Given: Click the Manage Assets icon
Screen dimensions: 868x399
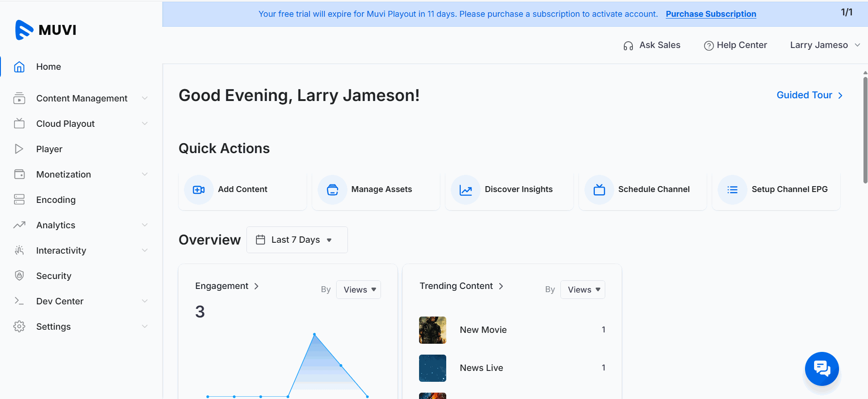Looking at the screenshot, I should (332, 190).
